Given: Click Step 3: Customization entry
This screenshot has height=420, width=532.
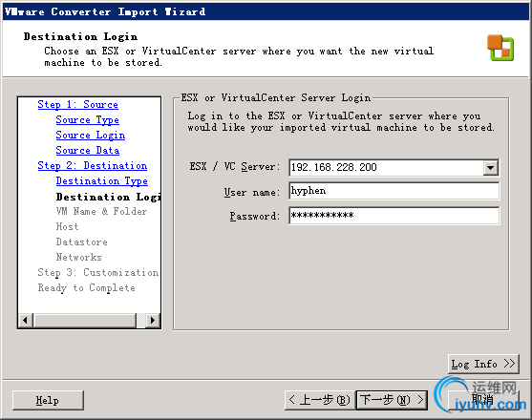Looking at the screenshot, I should 98,272.
